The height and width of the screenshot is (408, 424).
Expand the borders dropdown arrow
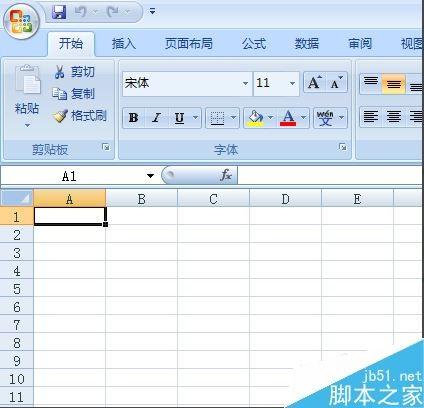coord(234,118)
